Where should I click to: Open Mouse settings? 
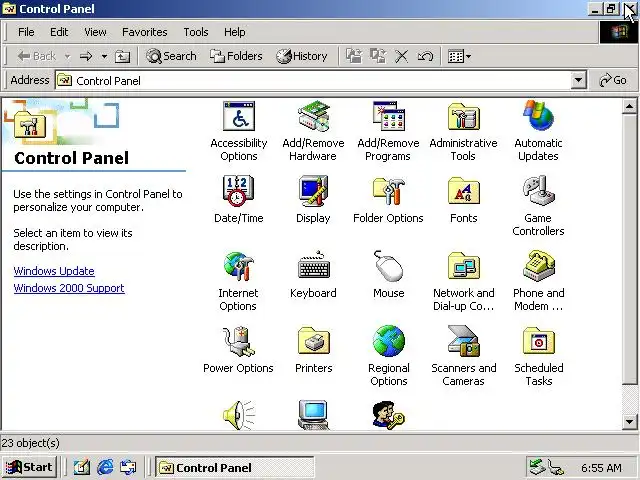click(389, 275)
